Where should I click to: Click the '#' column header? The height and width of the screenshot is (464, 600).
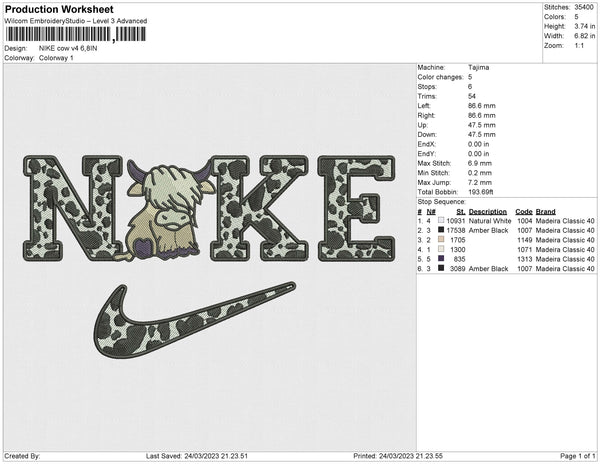coord(420,212)
